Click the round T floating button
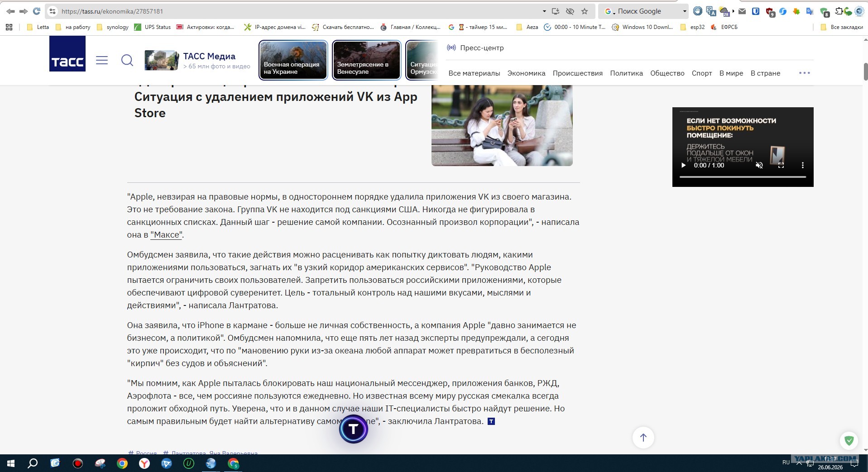 [x=353, y=429]
